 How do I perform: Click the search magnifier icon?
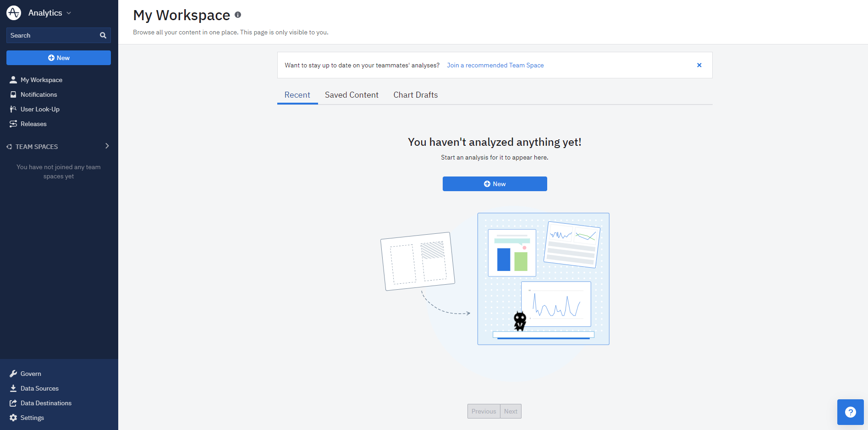(103, 35)
